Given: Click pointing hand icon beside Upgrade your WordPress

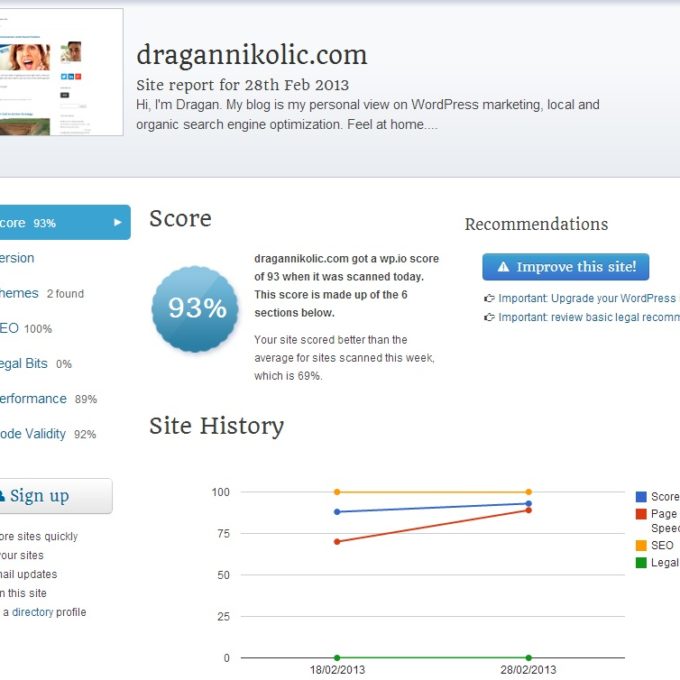Looking at the screenshot, I should (x=489, y=298).
